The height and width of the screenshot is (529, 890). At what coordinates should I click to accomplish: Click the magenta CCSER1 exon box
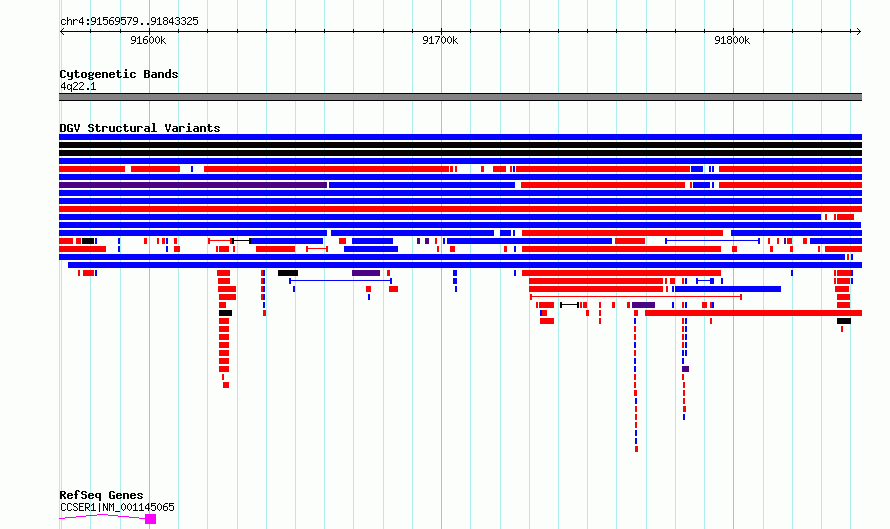(150, 519)
